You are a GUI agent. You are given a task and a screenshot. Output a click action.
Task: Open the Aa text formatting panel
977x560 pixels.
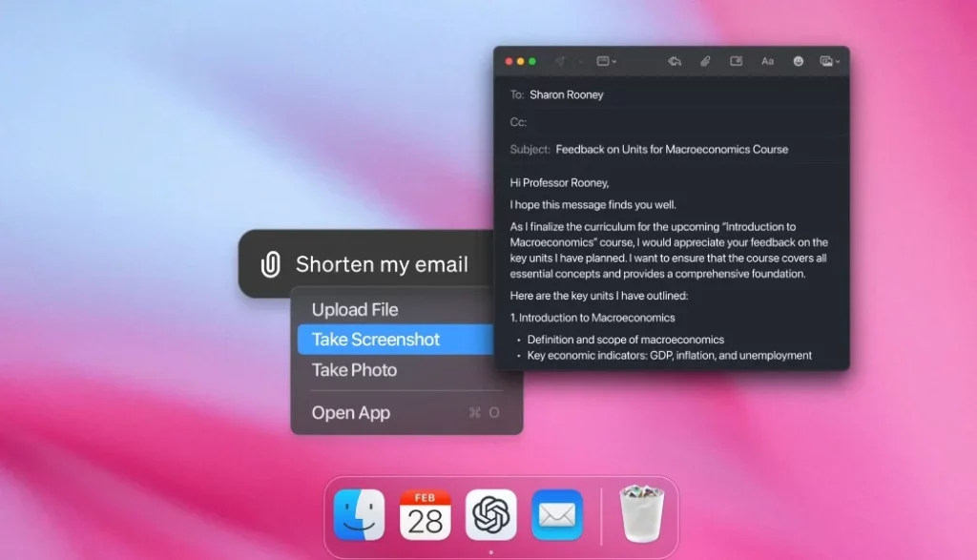(767, 60)
